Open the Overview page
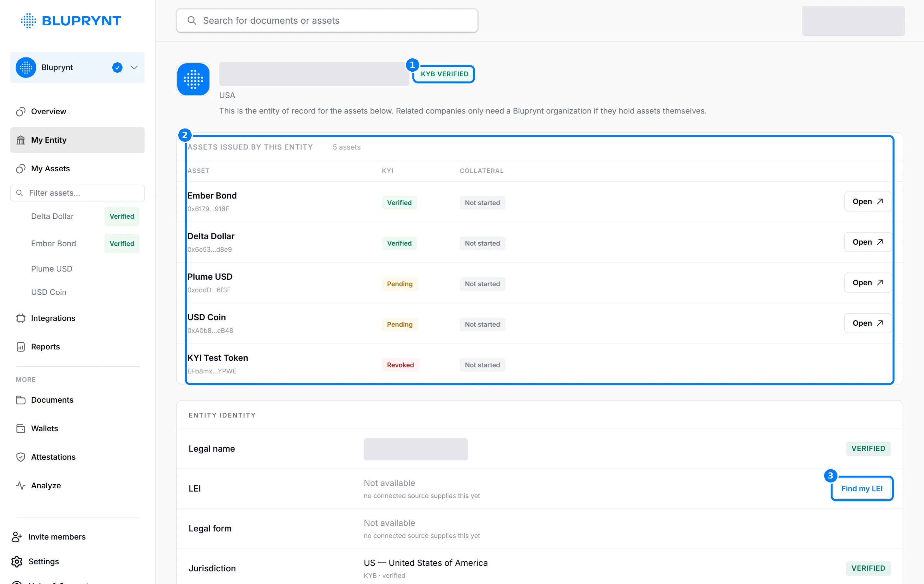Image resolution: width=924 pixels, height=584 pixels. 77,111
